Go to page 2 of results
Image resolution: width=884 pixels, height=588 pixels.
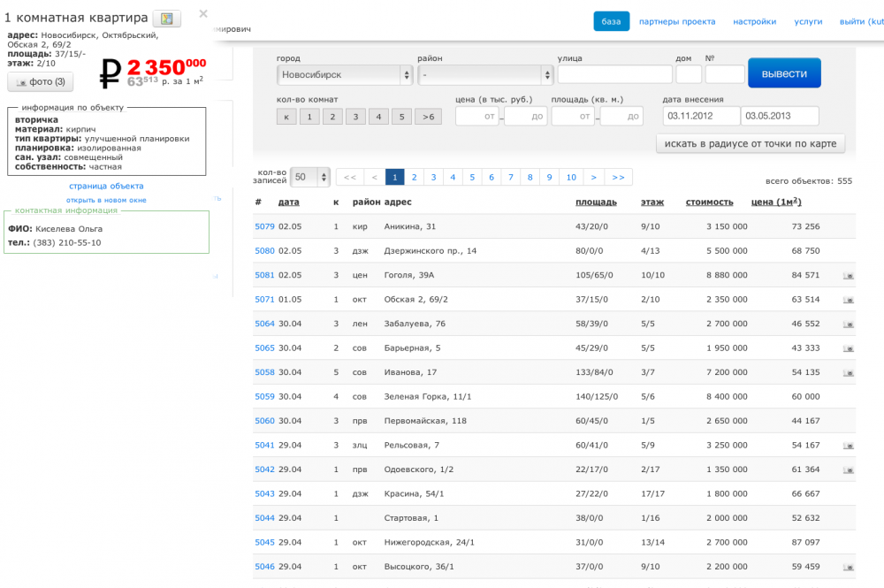pos(415,177)
